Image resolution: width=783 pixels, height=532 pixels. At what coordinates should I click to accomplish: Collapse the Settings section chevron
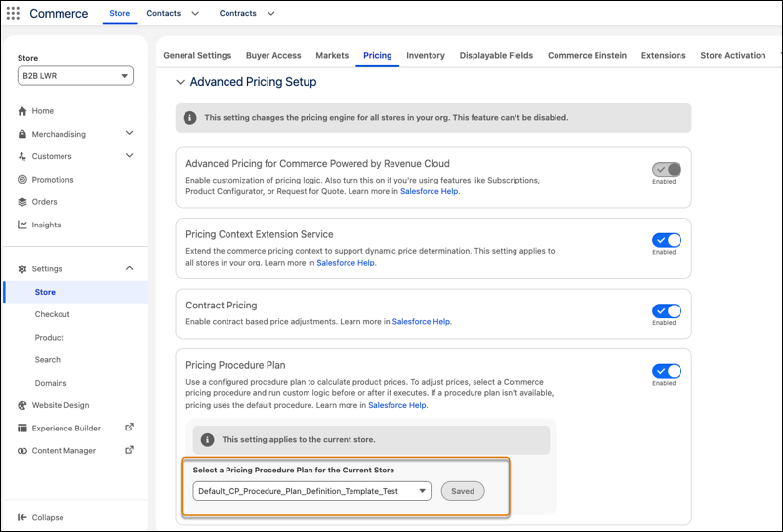point(129,268)
